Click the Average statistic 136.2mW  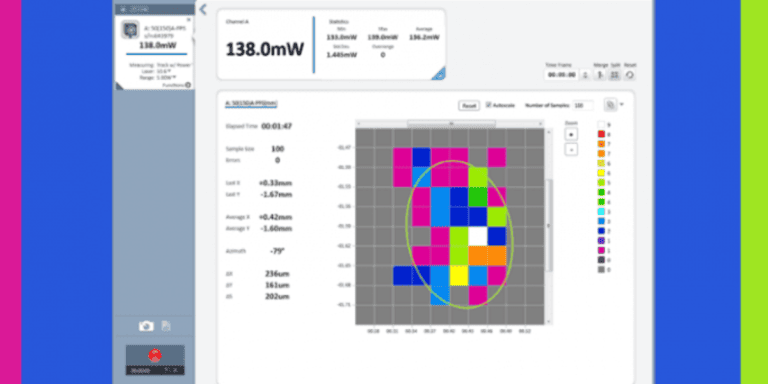pos(424,37)
